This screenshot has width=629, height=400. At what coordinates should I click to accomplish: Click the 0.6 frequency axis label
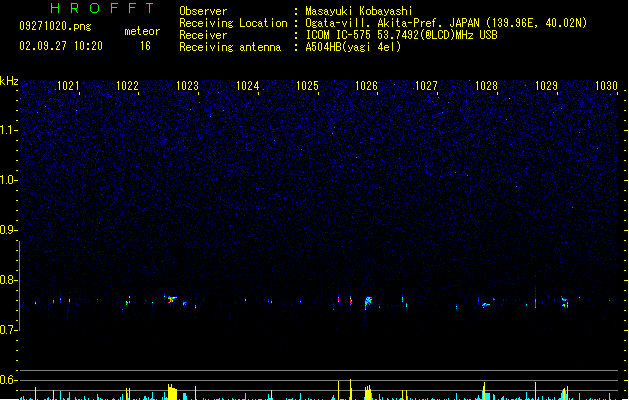(x=9, y=380)
